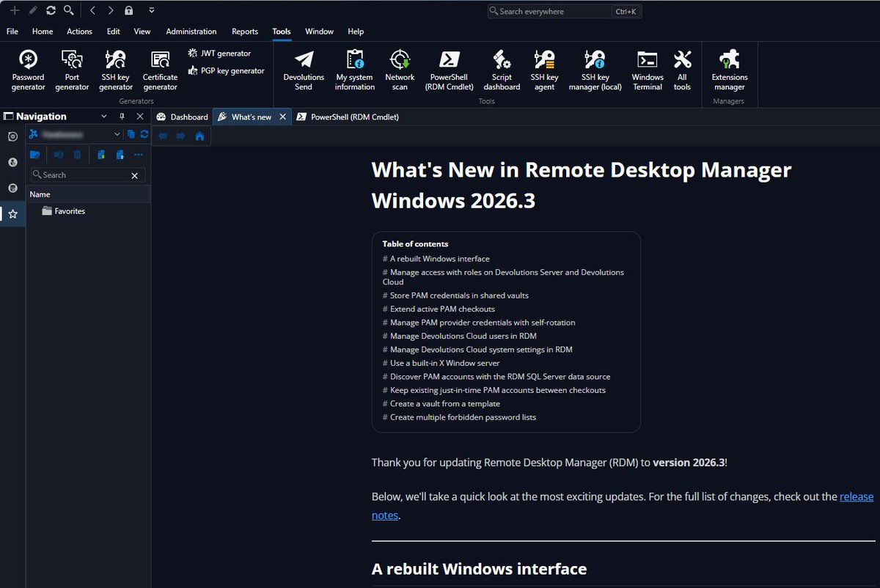Open the Script dashboard

502,70
